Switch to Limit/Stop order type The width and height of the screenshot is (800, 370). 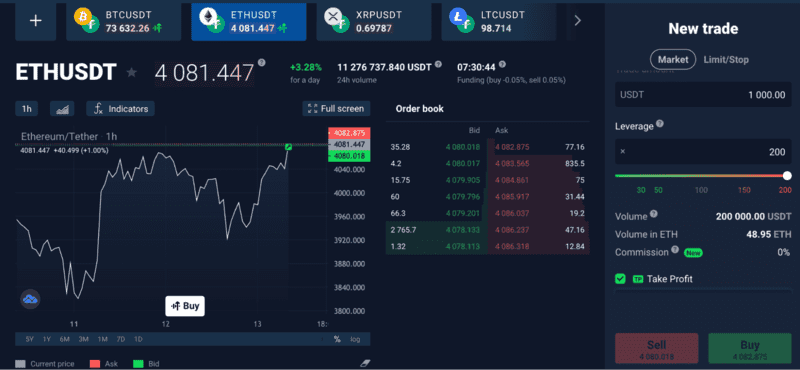tap(726, 60)
